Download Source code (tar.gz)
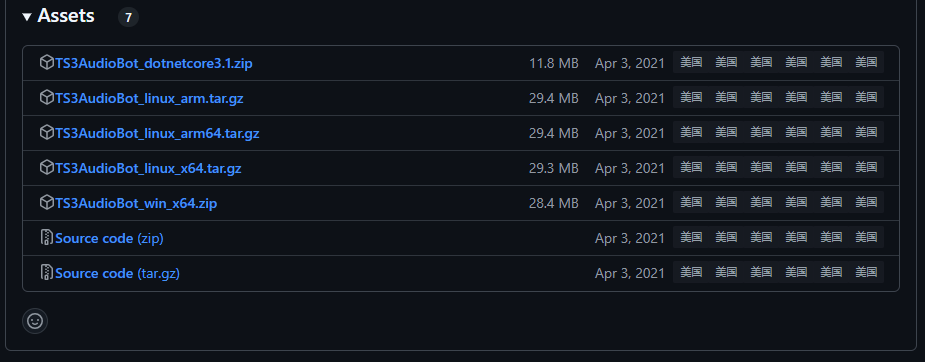The image size is (925, 362). point(117,273)
